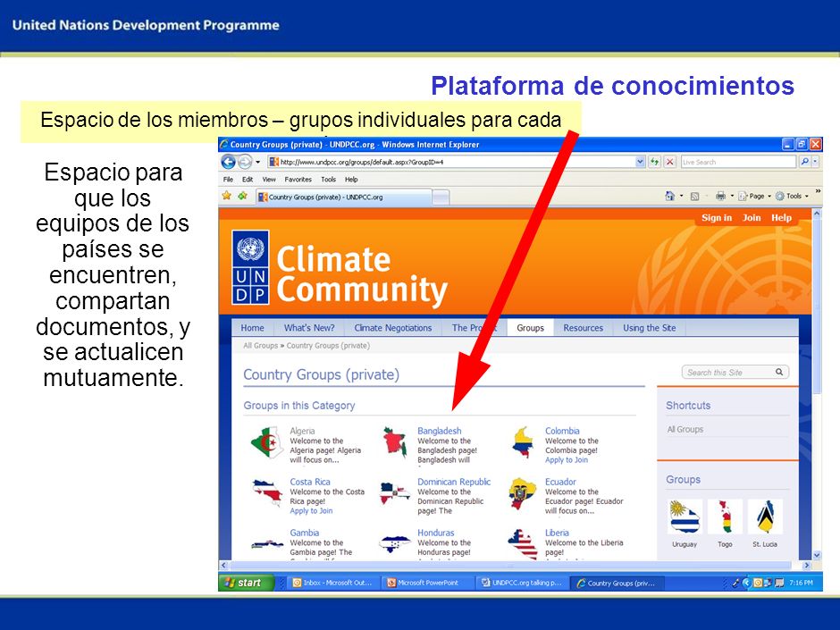Open the Honduras group link
The height and width of the screenshot is (630, 840).
click(435, 533)
